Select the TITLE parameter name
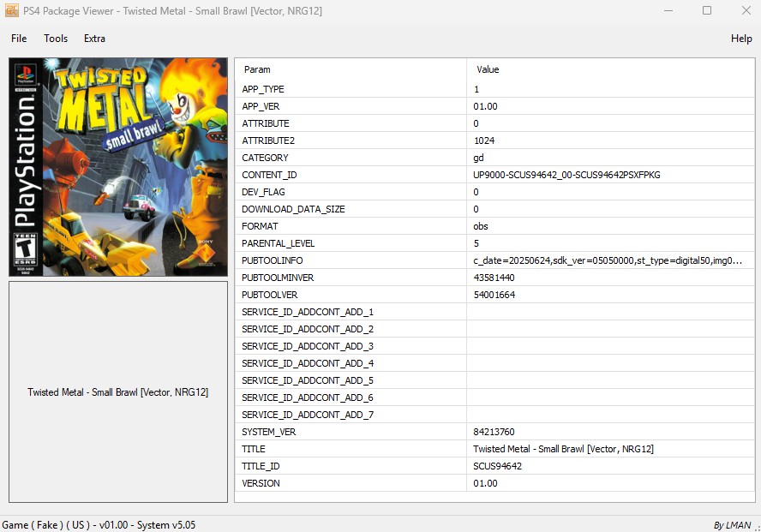The width and height of the screenshot is (761, 532). 254,449
